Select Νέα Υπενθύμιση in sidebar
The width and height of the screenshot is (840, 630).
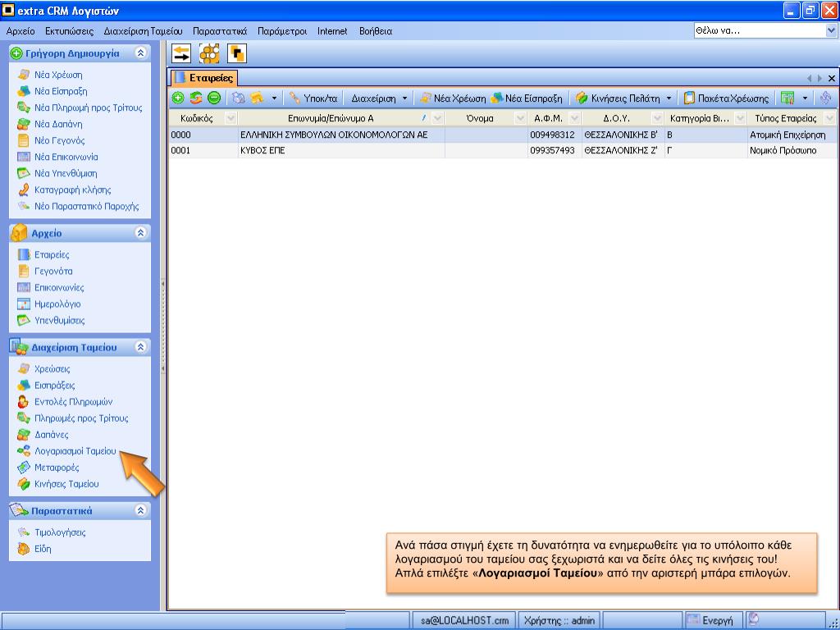coord(66,174)
